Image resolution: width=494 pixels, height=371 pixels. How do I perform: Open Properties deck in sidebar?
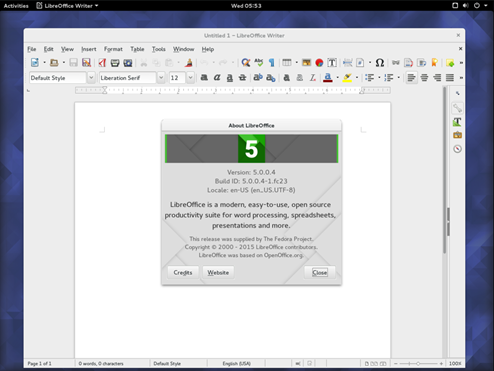[457, 108]
